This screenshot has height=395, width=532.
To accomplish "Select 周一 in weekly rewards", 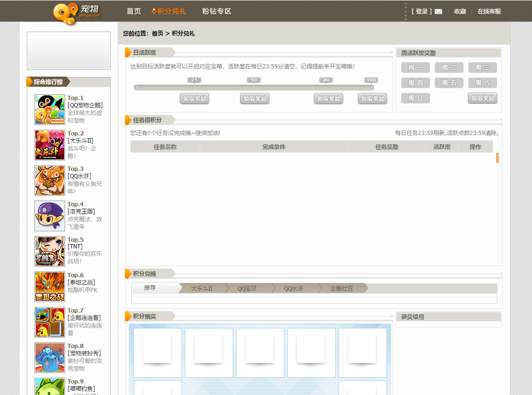I will (416, 68).
